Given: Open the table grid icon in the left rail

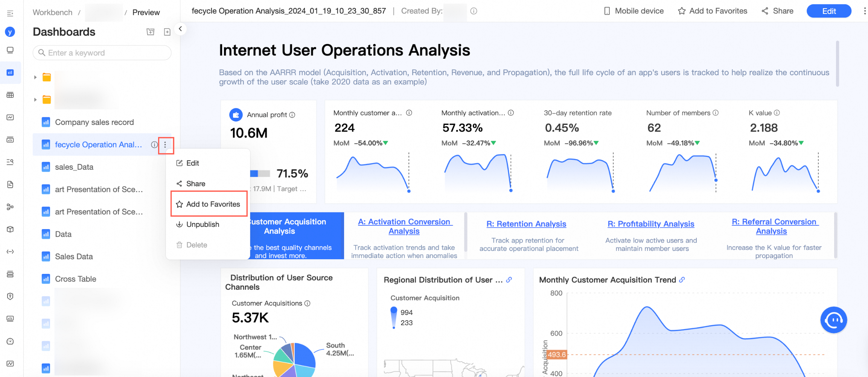Looking at the screenshot, I should click(10, 95).
